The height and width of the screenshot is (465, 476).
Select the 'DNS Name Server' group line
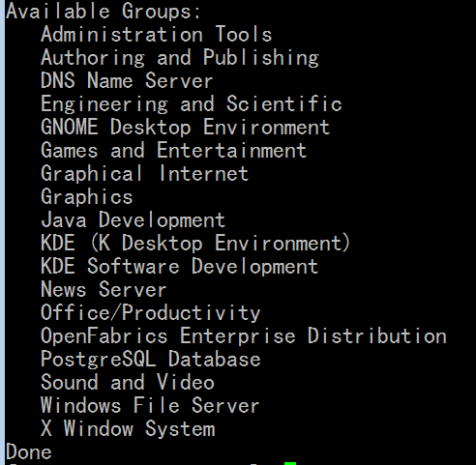(x=127, y=80)
